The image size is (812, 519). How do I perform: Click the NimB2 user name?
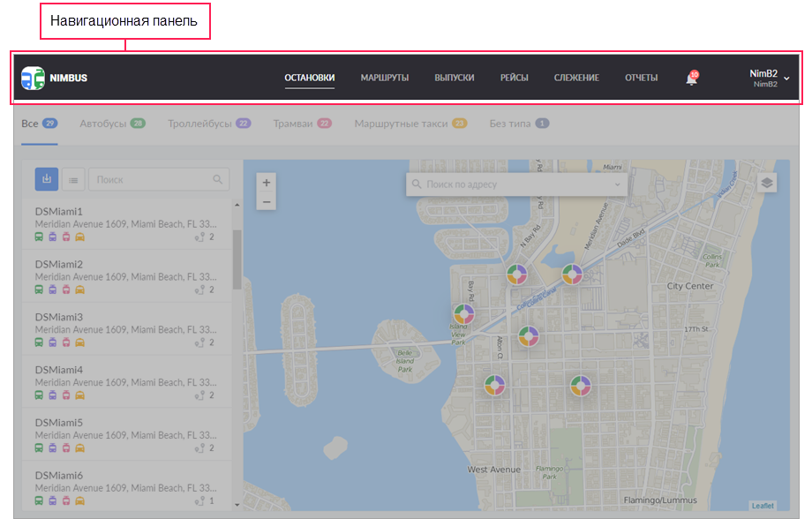pos(763,74)
